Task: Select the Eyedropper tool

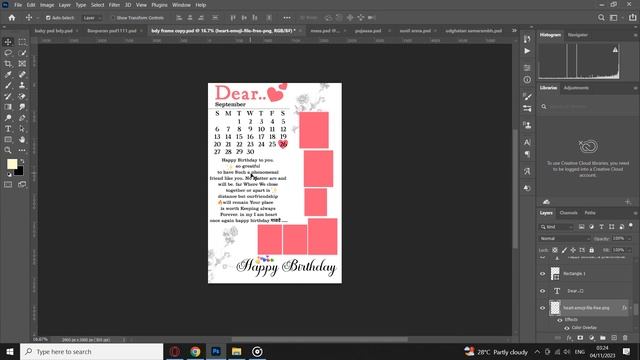Action: (x=8, y=75)
